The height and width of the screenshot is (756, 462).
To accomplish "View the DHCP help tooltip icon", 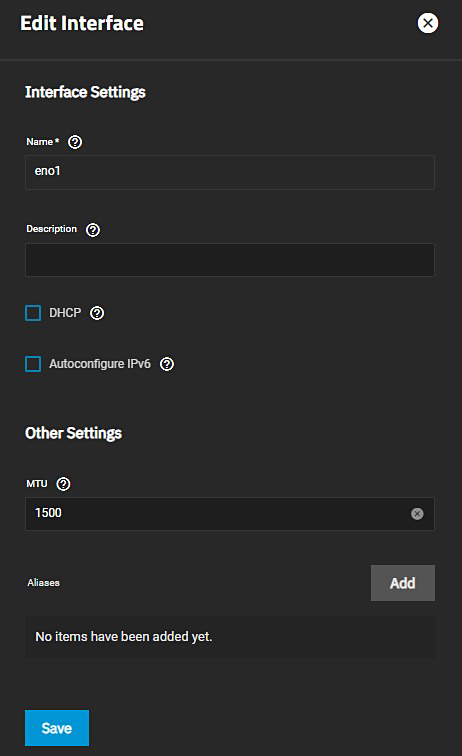I will 97,313.
